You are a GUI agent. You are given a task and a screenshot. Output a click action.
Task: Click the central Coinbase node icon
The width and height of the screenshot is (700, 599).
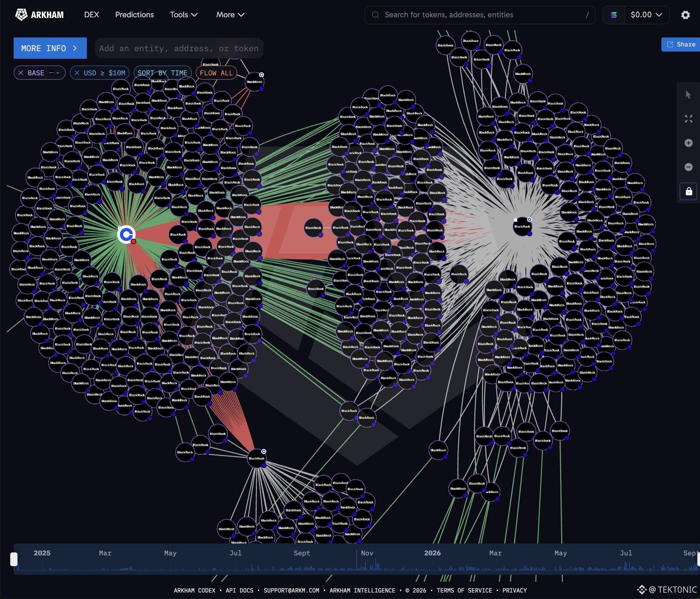click(127, 235)
